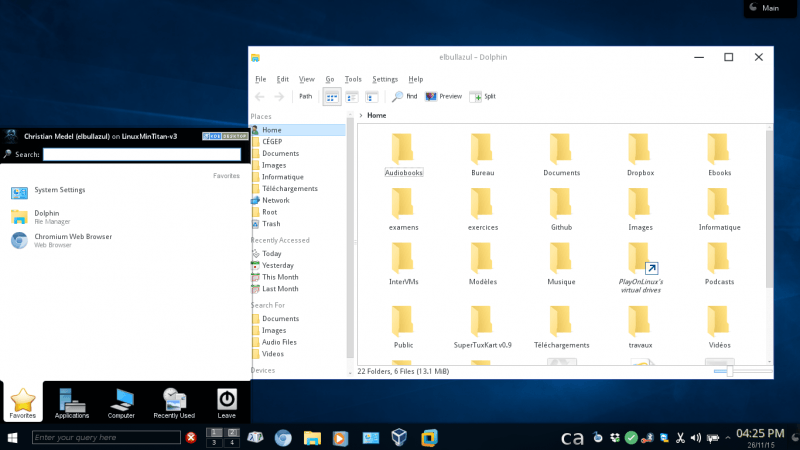
Task: Select Téléchargements in Places panel
Action: (x=289, y=188)
